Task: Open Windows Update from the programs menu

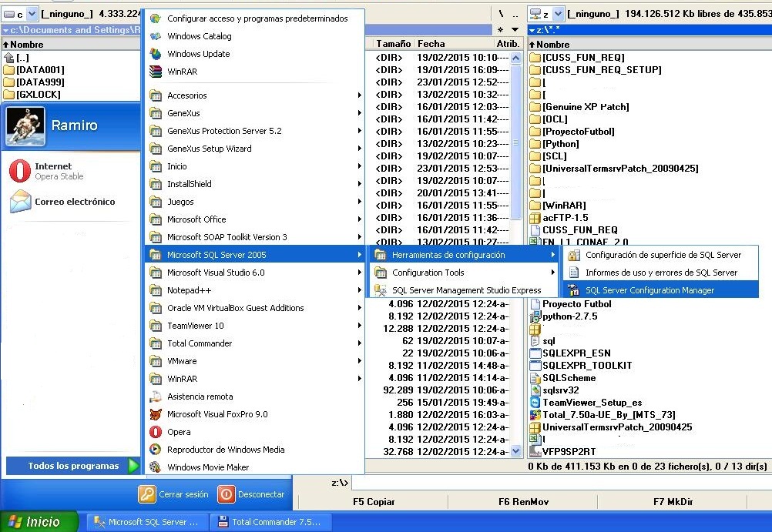Action: click(x=199, y=54)
